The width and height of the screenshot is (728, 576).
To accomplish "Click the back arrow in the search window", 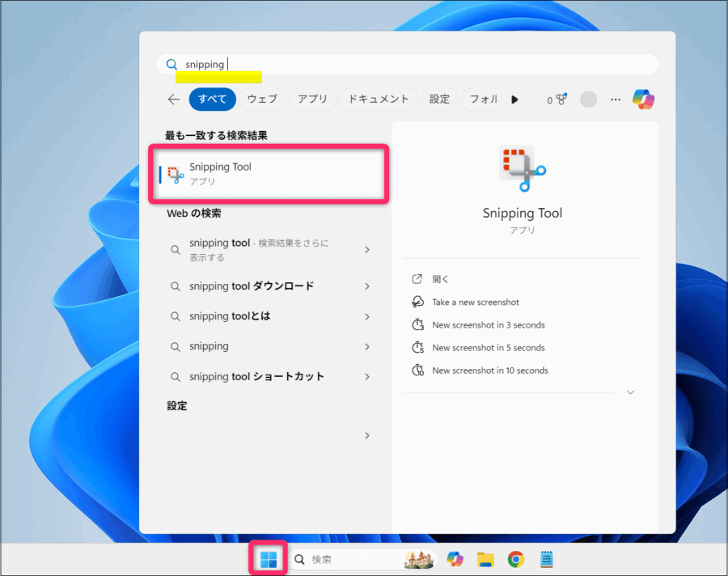I will click(x=174, y=99).
